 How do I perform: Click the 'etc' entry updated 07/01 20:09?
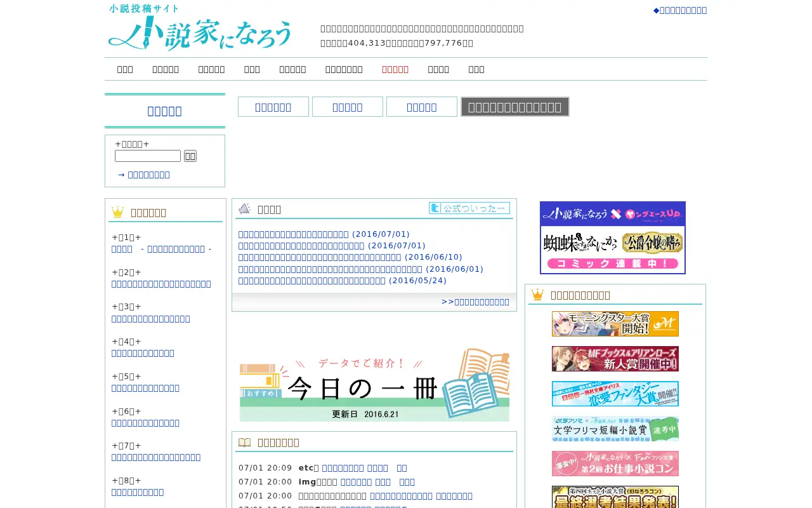365,468
